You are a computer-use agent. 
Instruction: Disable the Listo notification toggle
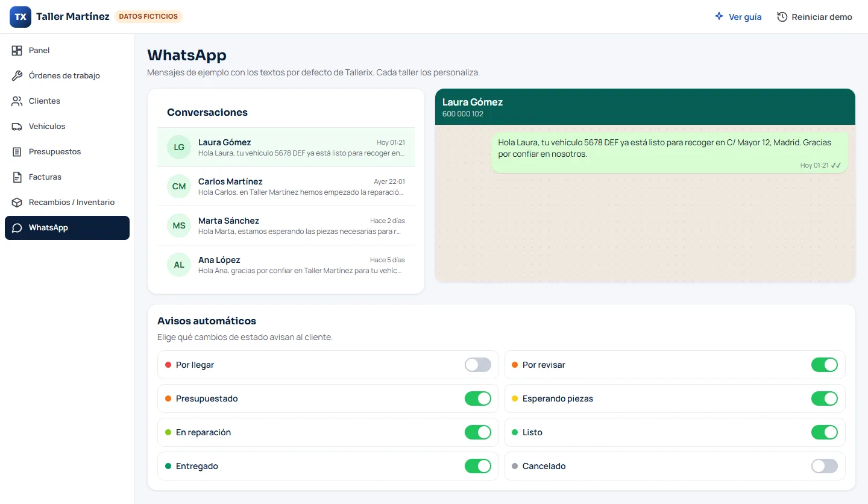(x=825, y=432)
